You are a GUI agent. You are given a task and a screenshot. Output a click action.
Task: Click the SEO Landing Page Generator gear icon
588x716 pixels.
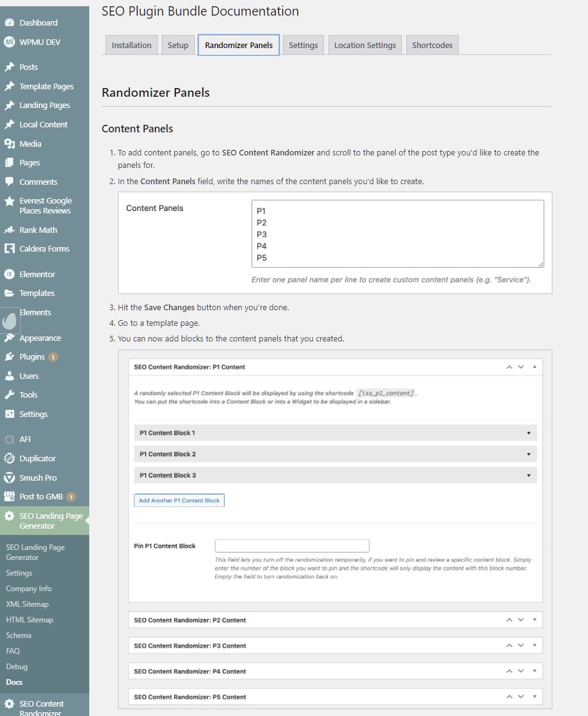pos(9,516)
